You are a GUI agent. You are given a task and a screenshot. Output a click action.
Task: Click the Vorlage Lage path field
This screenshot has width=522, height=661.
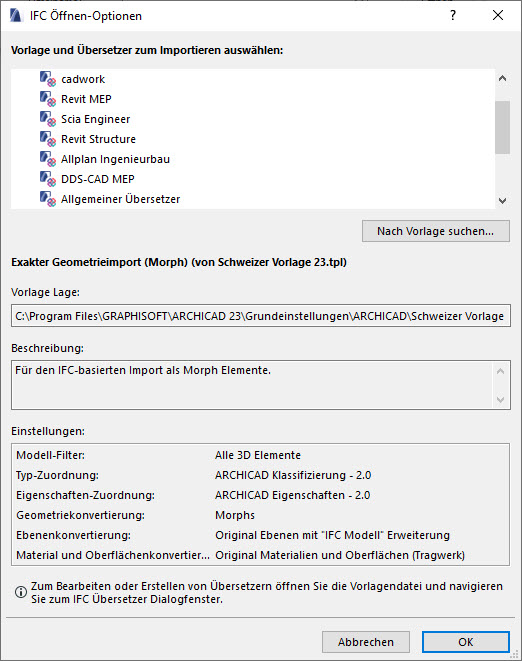tap(261, 316)
